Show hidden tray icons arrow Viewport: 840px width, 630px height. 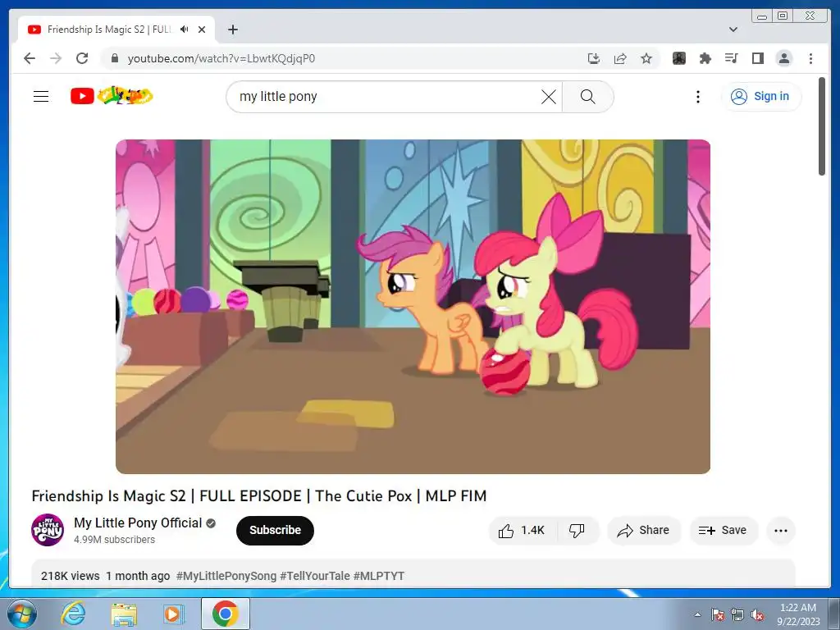[x=697, y=614]
